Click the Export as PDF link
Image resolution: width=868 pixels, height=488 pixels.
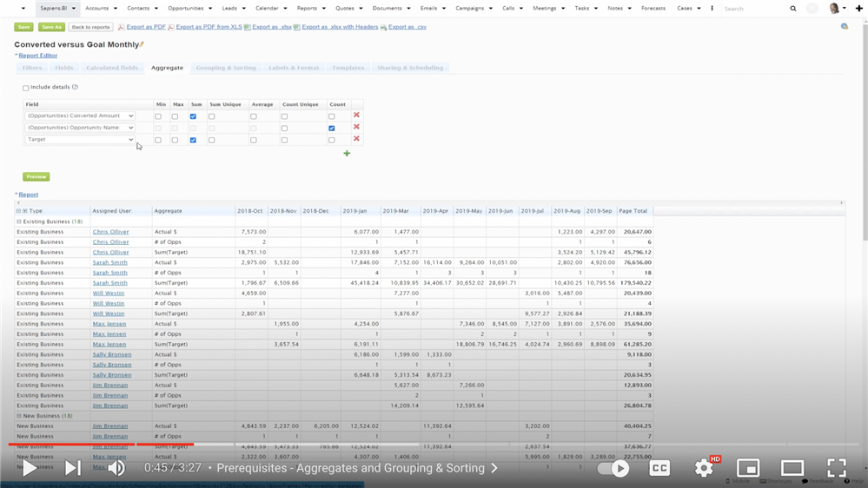tap(146, 27)
